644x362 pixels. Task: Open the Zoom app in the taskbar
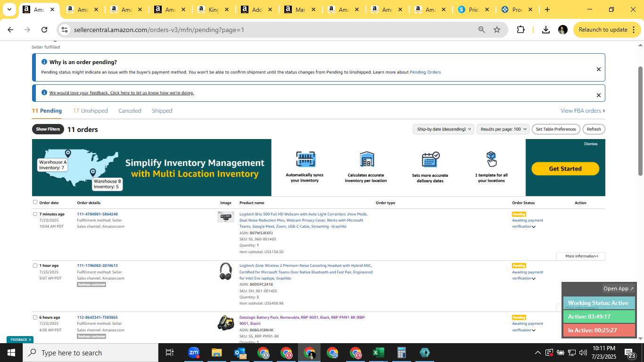[x=194, y=353]
